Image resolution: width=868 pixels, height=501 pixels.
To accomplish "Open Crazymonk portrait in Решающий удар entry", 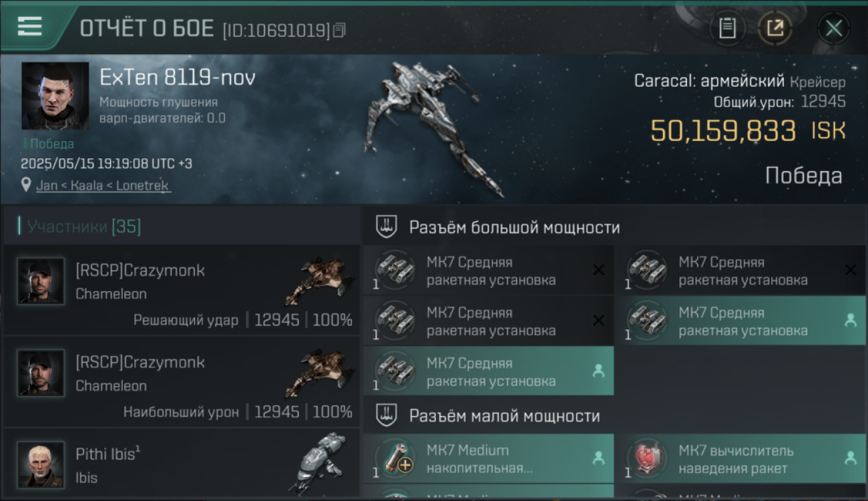I will point(41,281).
